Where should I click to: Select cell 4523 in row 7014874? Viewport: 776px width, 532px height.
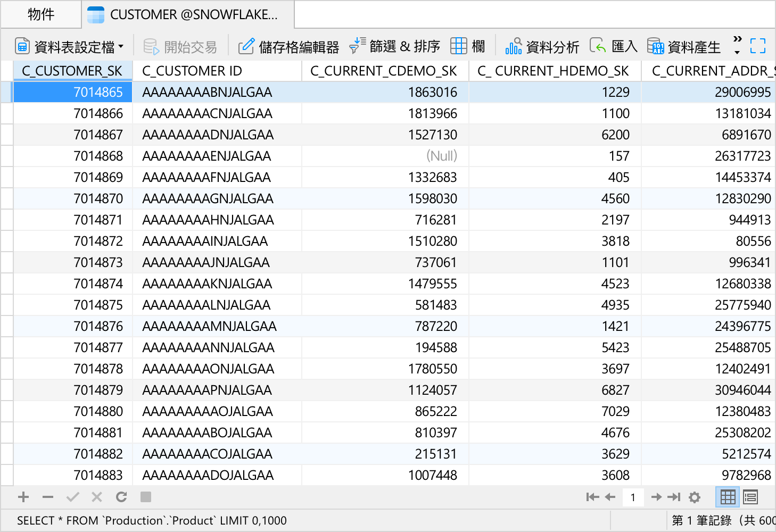point(555,284)
